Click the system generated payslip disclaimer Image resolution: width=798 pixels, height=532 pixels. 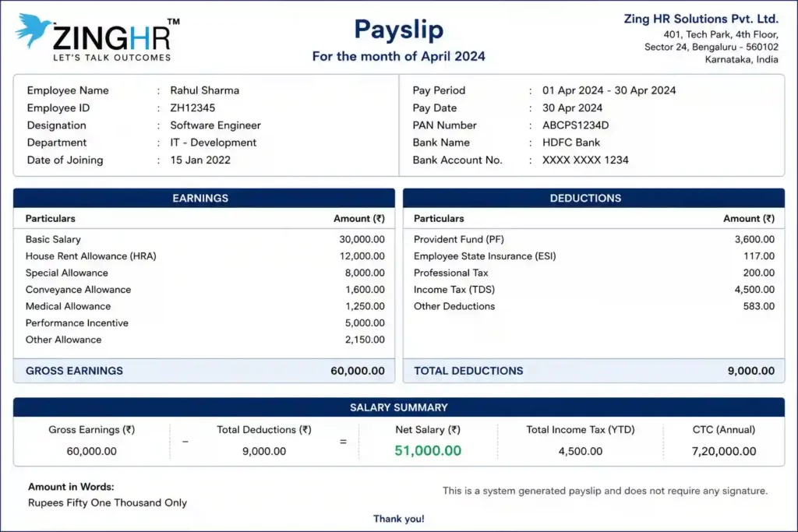click(x=605, y=491)
